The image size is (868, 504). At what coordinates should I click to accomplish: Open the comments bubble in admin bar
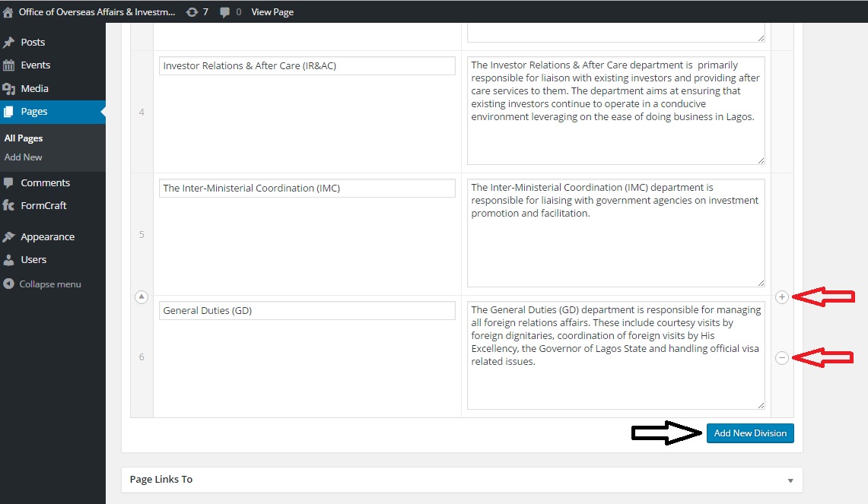coord(225,12)
